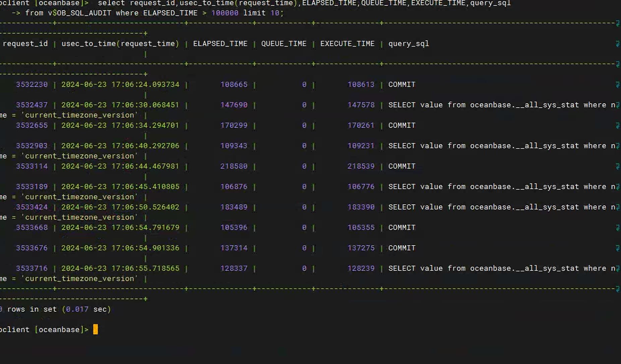Click the request_id column header
621x364 pixels.
(25, 44)
